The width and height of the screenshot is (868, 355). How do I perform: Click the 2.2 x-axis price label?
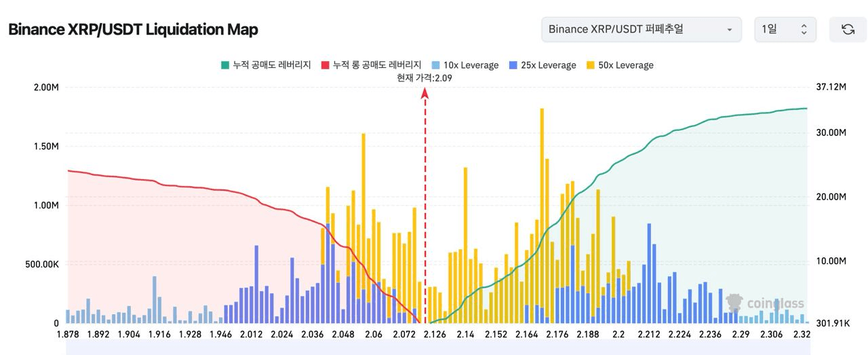tap(618, 335)
